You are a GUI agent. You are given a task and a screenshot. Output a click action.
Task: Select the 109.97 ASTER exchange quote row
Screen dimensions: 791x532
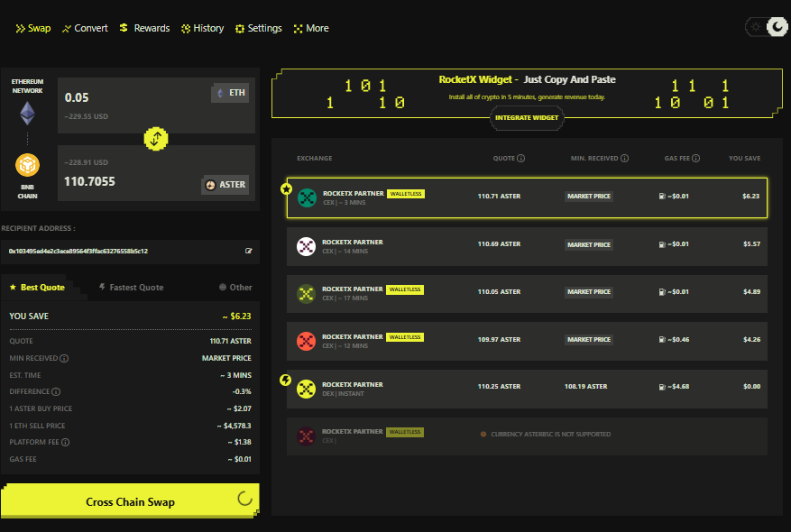point(527,339)
